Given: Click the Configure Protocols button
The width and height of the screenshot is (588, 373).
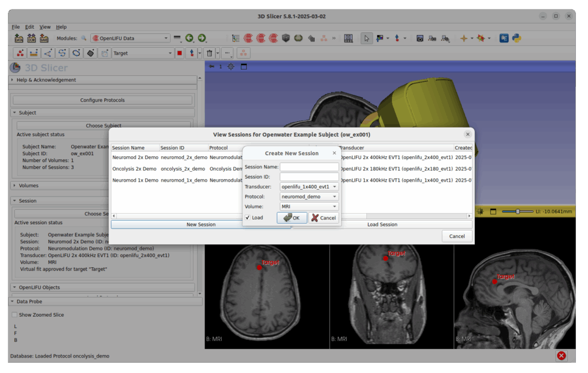Looking at the screenshot, I should [x=102, y=100].
